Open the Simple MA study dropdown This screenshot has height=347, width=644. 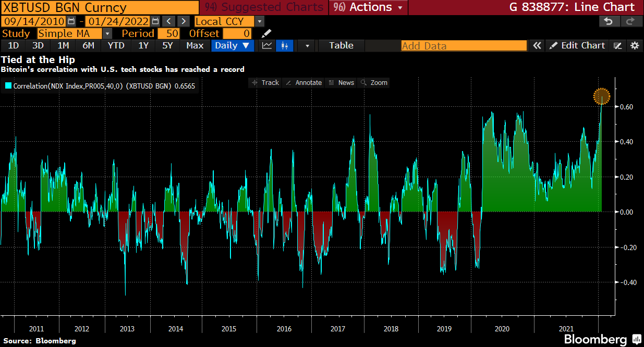107,33
